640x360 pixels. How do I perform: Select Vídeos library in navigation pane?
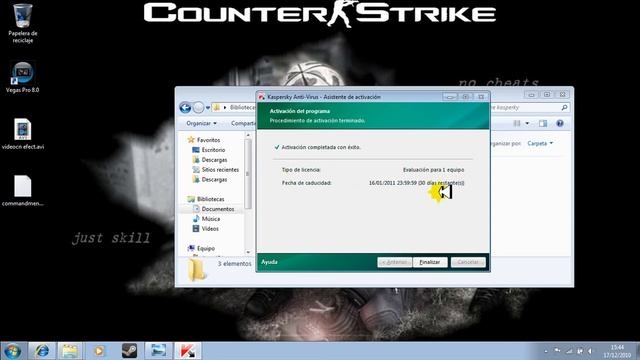(x=205, y=229)
